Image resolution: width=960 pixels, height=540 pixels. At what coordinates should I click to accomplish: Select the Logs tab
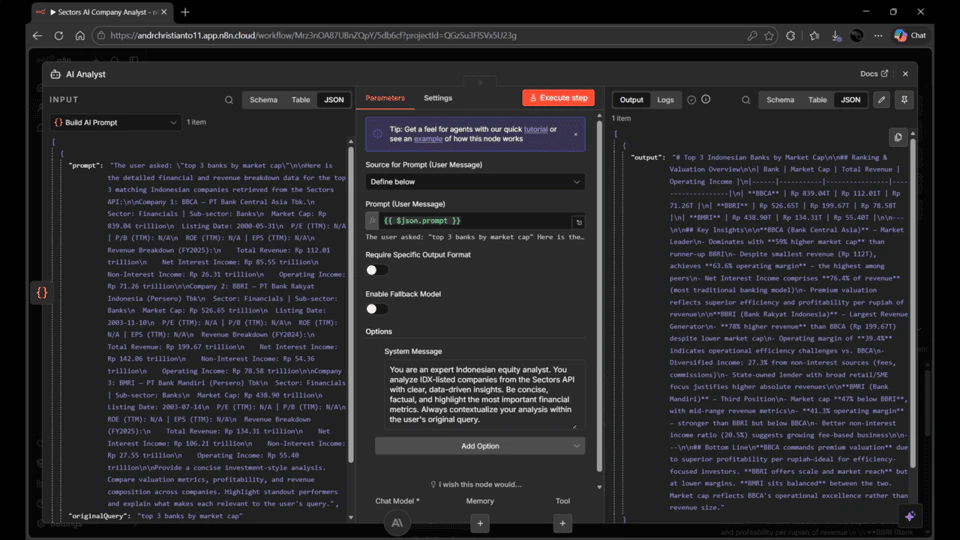click(x=666, y=100)
